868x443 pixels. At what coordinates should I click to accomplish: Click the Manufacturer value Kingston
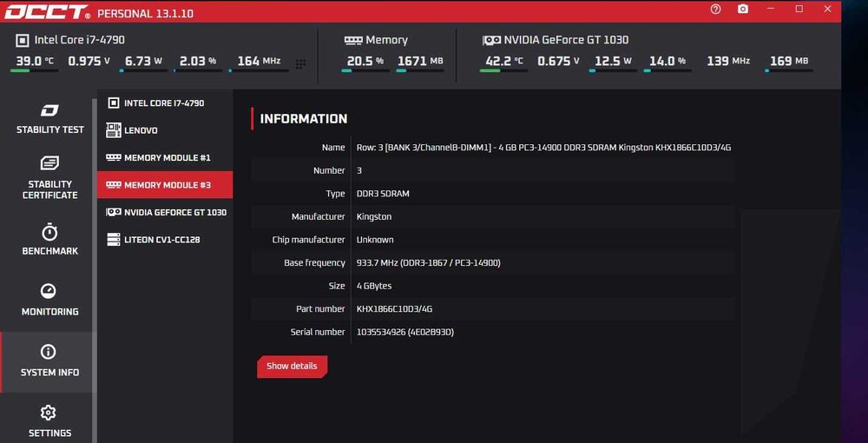click(x=374, y=216)
